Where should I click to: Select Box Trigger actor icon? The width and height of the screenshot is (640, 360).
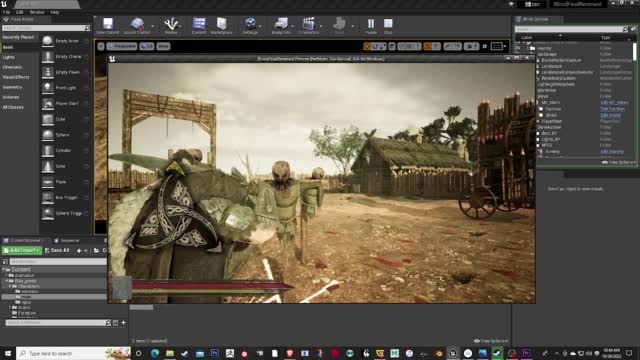coord(48,198)
